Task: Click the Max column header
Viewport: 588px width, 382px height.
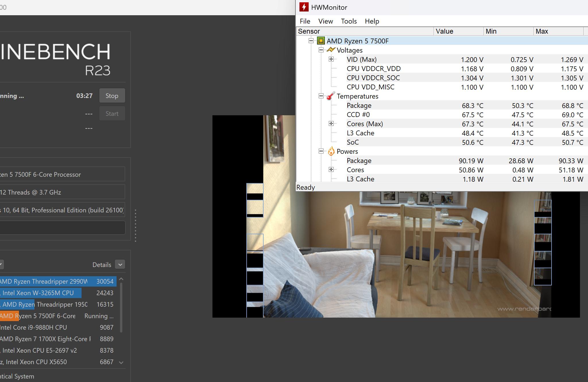Action: pyautogui.click(x=558, y=31)
